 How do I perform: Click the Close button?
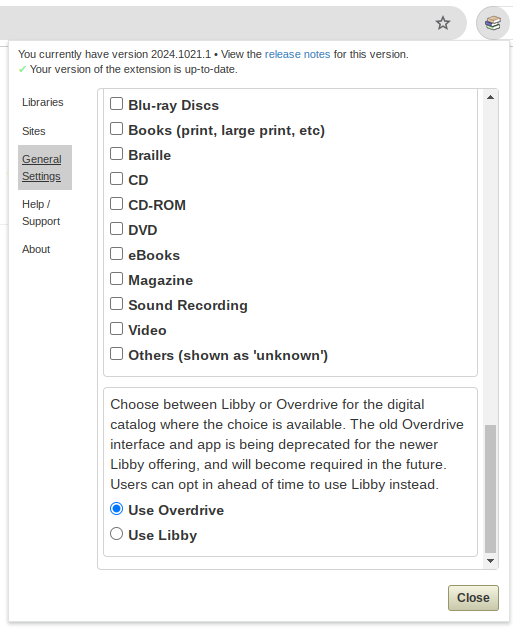click(x=473, y=598)
